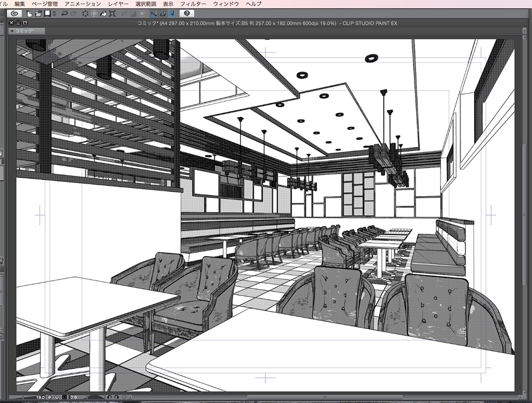The width and height of the screenshot is (532, 403).
Task: Fit canvas to screen button in status bar
Action: 64,397
